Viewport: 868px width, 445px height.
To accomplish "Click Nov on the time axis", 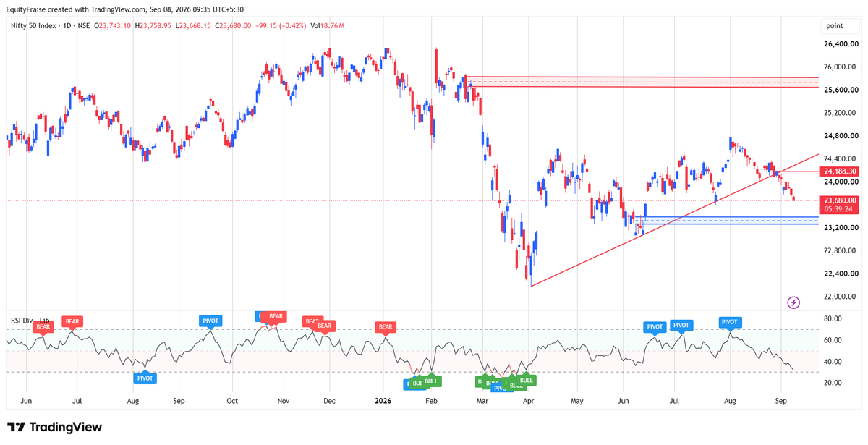I will pos(284,400).
